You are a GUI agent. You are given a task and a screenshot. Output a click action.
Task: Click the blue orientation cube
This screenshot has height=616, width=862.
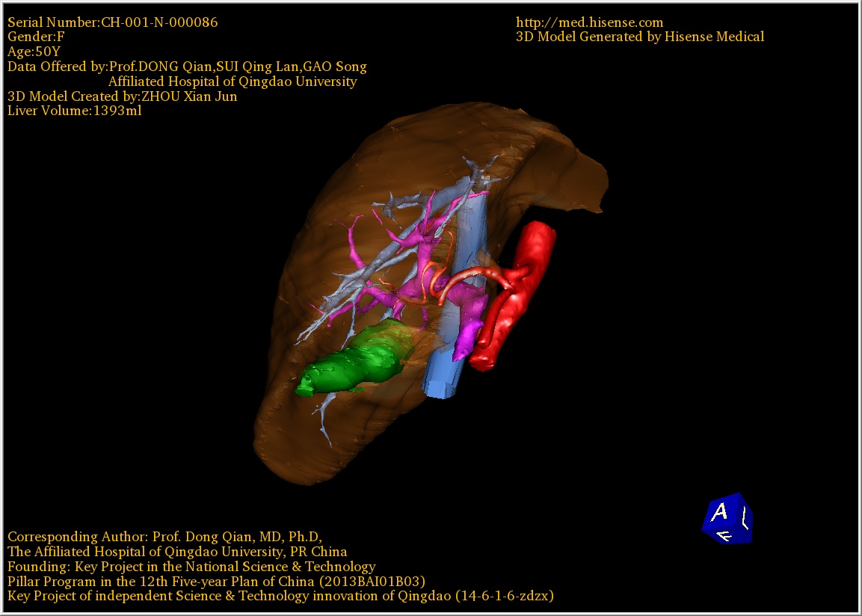click(727, 519)
